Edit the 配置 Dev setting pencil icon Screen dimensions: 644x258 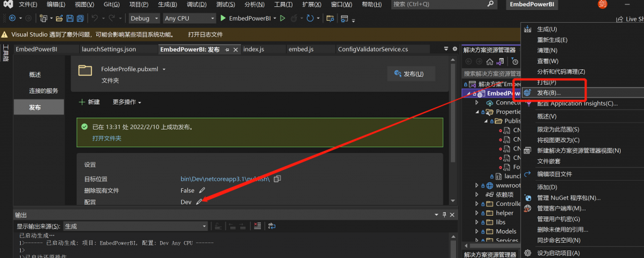pos(199,202)
